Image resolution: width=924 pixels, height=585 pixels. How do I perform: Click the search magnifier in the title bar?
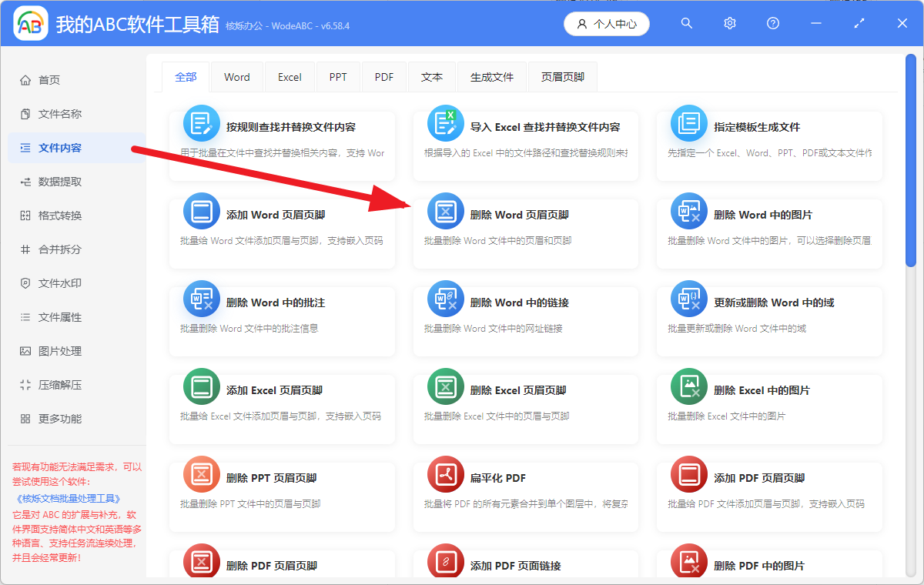[x=686, y=23]
